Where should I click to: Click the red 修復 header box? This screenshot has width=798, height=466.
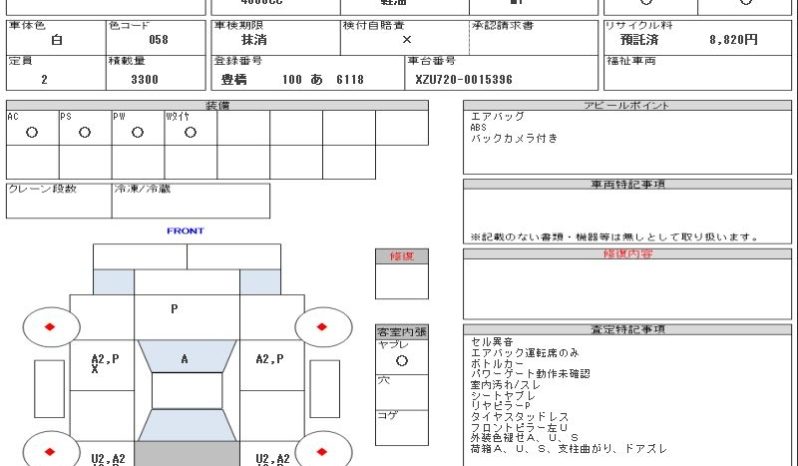(x=402, y=256)
